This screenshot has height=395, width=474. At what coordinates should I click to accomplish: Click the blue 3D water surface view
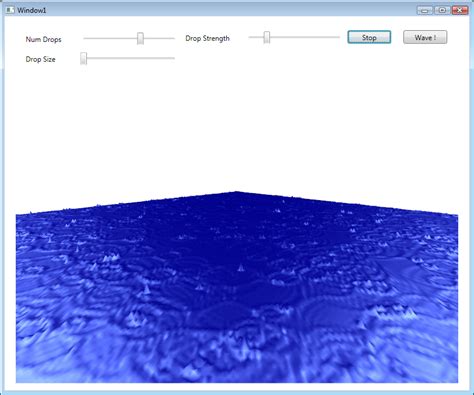(x=237, y=287)
